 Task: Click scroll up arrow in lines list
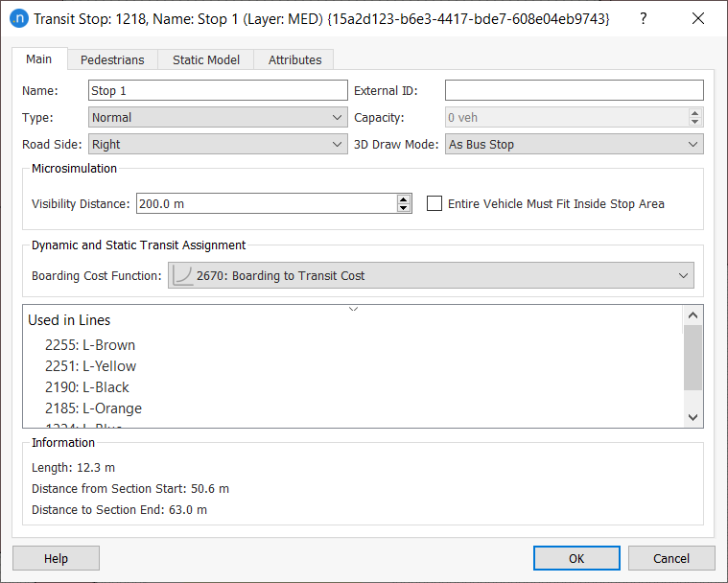point(693,315)
